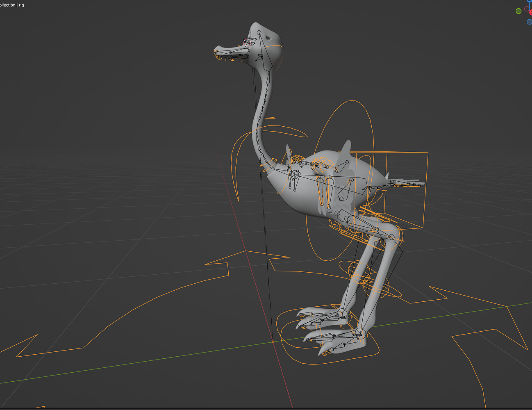Click the "ollection | rig" viewport label
This screenshot has height=410, width=532.
point(12,5)
